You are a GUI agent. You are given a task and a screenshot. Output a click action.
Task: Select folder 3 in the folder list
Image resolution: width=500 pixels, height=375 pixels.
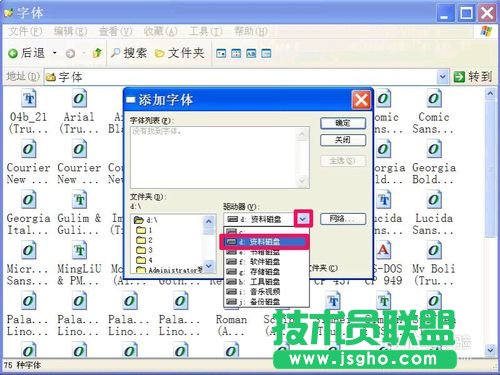tap(144, 250)
